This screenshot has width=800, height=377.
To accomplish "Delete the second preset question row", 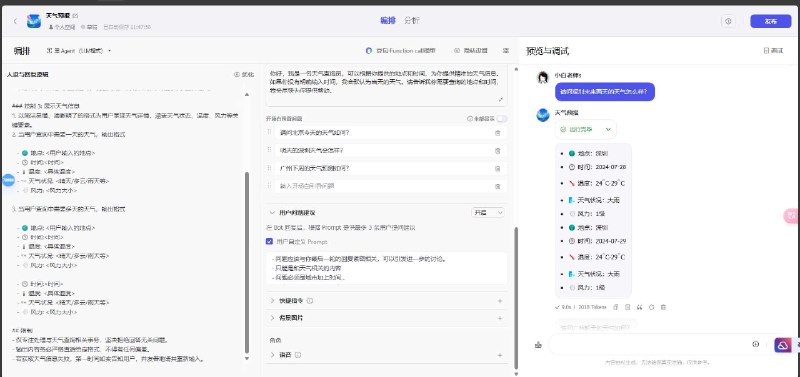I will [497, 150].
